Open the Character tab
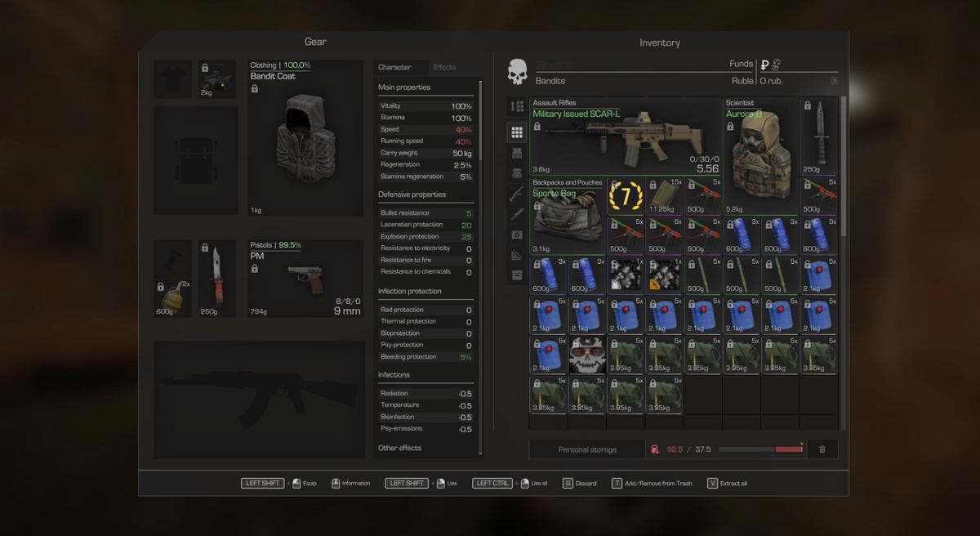Image resolution: width=980 pixels, height=536 pixels. pos(394,67)
